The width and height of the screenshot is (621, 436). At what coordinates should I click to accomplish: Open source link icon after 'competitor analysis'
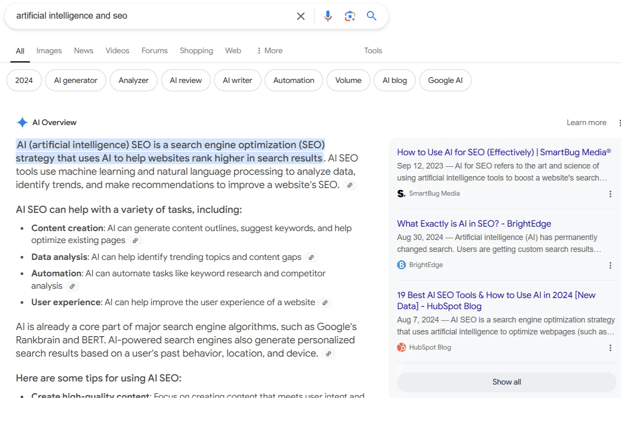coord(72,286)
